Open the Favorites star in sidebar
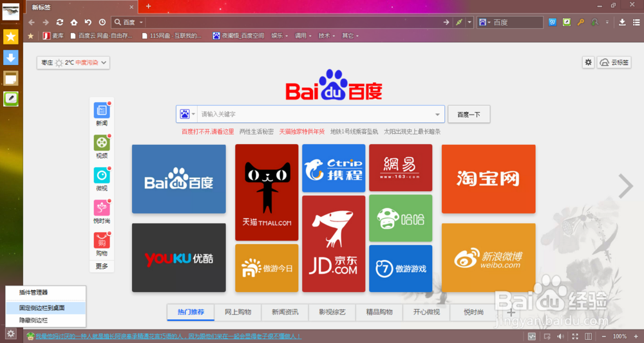The width and height of the screenshot is (644, 343). 11,37
